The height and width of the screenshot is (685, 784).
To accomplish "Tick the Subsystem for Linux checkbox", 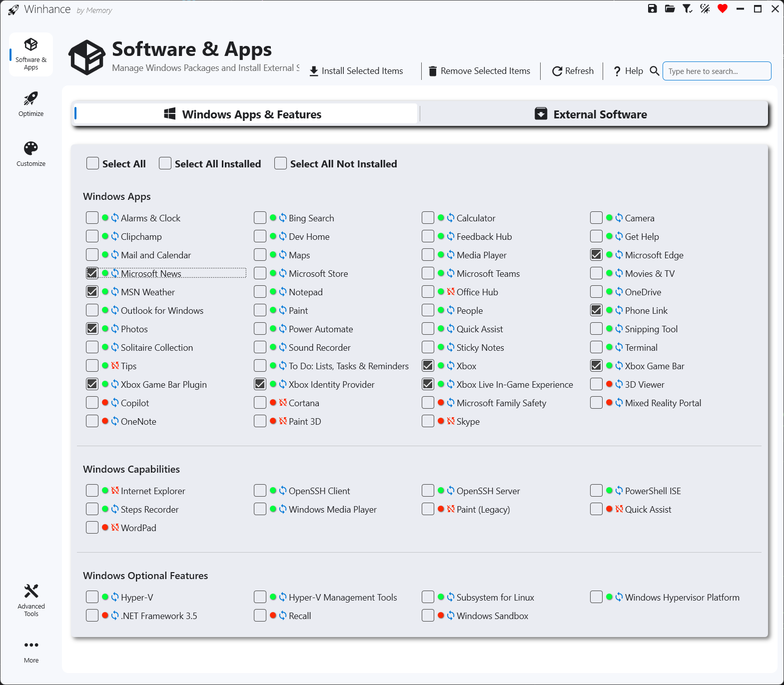I will [428, 597].
